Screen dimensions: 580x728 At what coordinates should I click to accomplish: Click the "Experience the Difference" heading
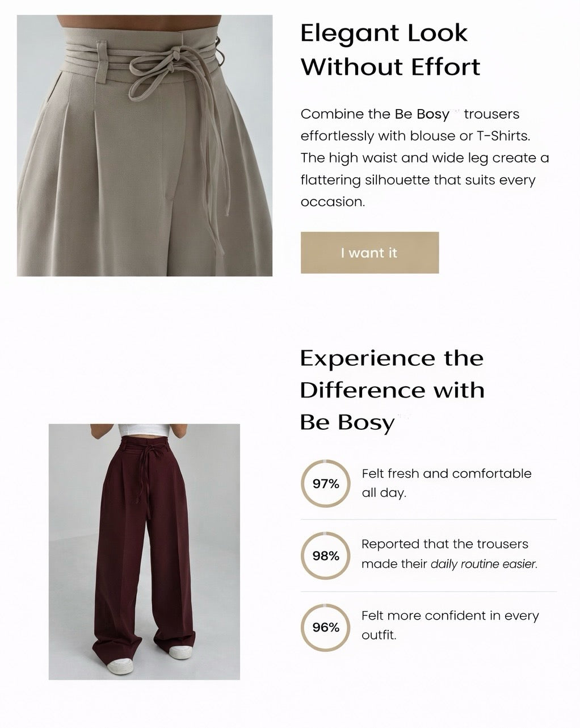[x=392, y=374]
